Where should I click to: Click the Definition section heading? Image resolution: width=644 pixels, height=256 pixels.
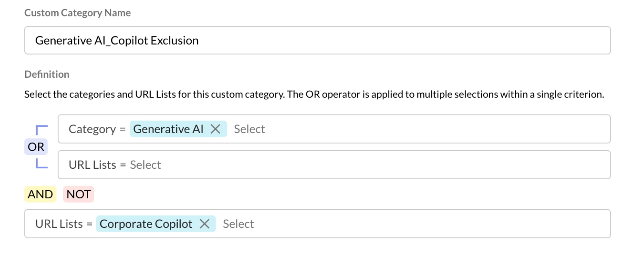coord(47,74)
